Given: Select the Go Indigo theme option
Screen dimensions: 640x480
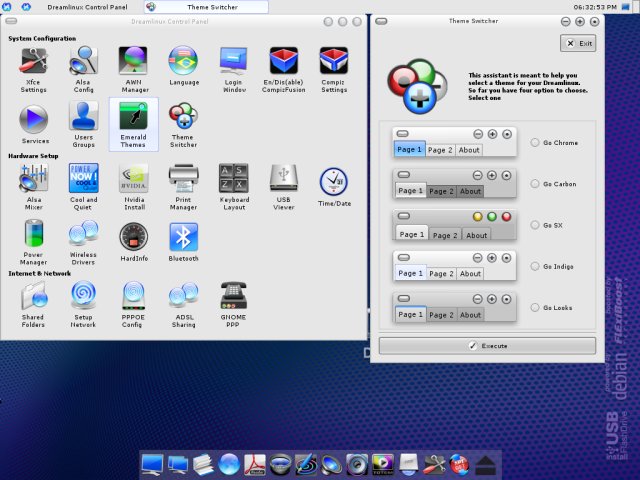Looking at the screenshot, I should (535, 266).
